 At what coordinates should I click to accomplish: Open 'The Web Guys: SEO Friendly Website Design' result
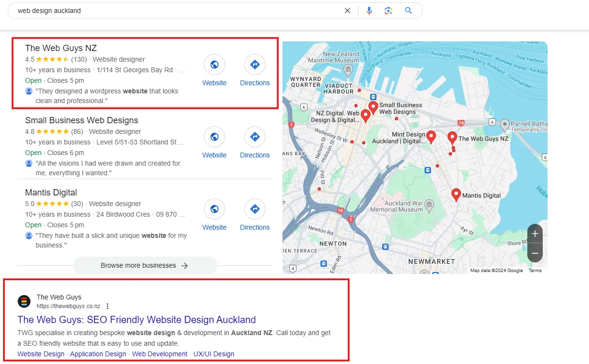136,320
